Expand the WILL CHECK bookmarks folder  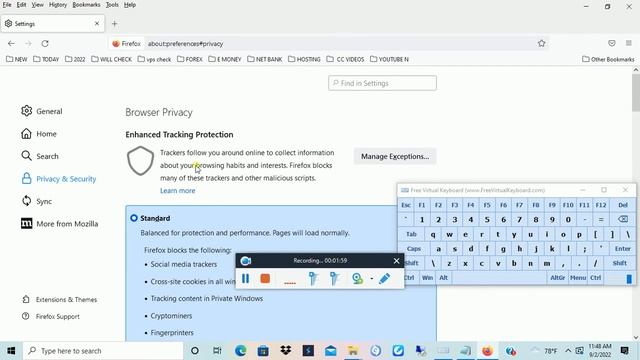point(111,59)
